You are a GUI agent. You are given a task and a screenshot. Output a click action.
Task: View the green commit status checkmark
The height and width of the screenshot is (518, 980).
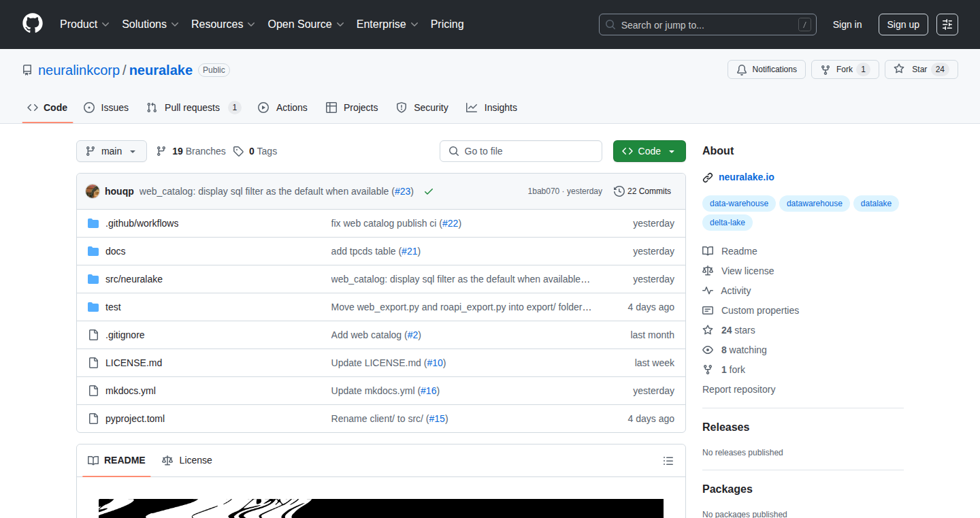click(x=429, y=191)
